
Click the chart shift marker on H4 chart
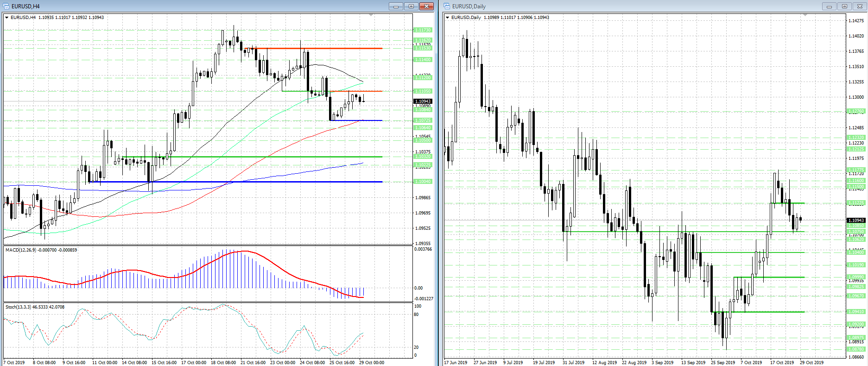(371, 15)
